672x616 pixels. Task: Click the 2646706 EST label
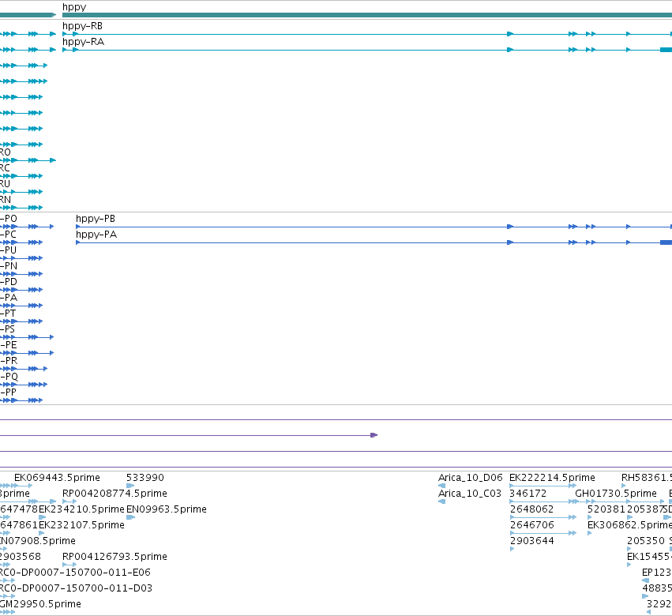(x=532, y=525)
